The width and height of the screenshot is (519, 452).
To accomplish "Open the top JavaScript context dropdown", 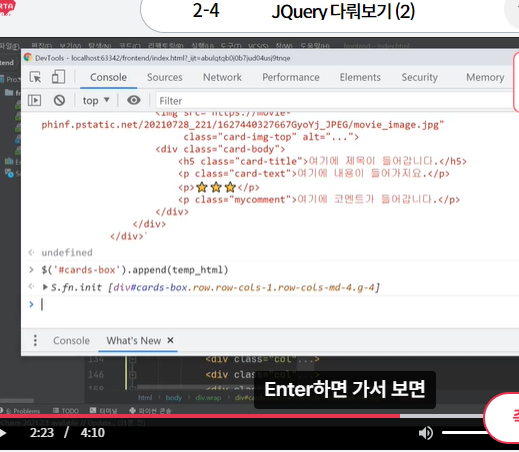I will click(x=96, y=100).
